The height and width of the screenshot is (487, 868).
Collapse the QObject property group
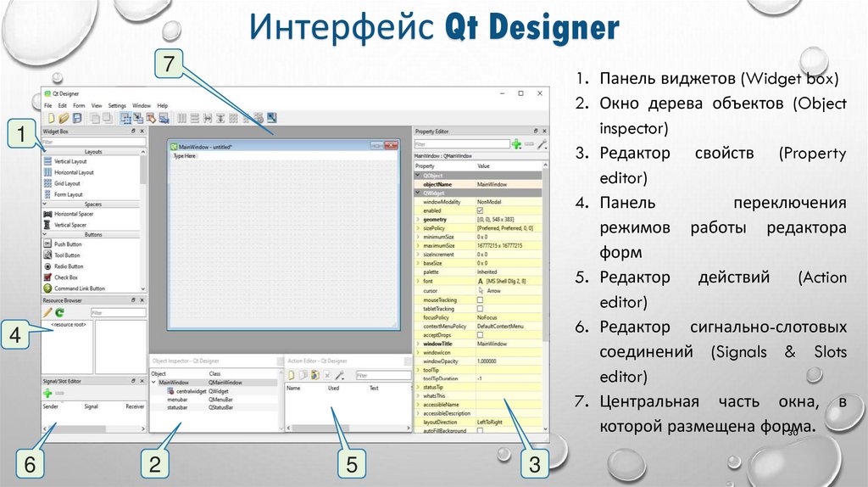[418, 175]
